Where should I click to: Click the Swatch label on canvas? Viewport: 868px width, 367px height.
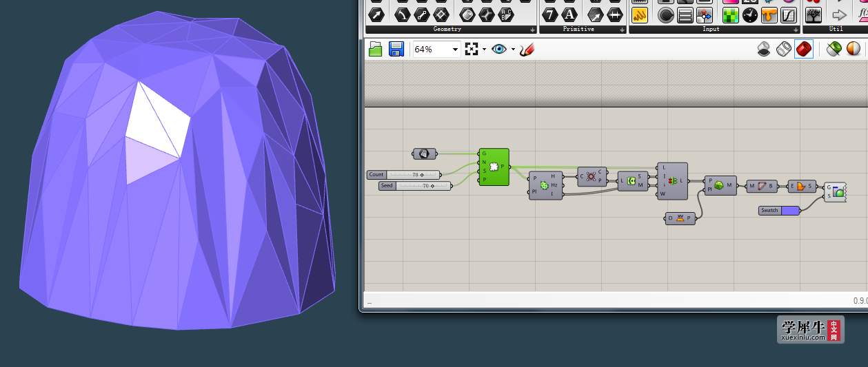click(769, 210)
